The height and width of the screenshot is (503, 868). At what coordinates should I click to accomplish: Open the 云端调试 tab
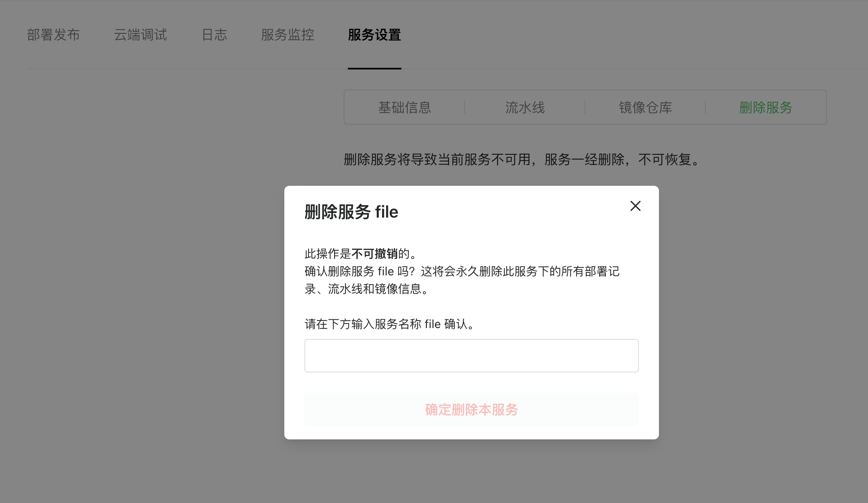(x=140, y=35)
